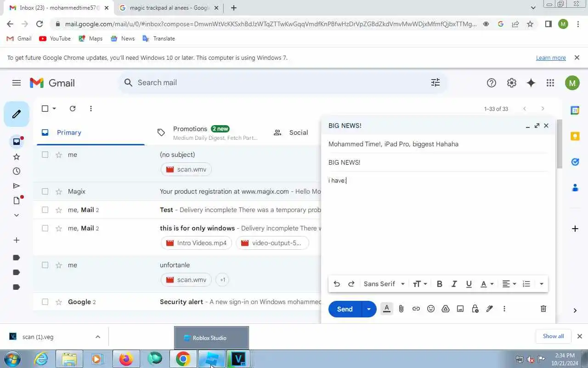
Task: Click the compose message body text
Action: pyautogui.click(x=338, y=180)
